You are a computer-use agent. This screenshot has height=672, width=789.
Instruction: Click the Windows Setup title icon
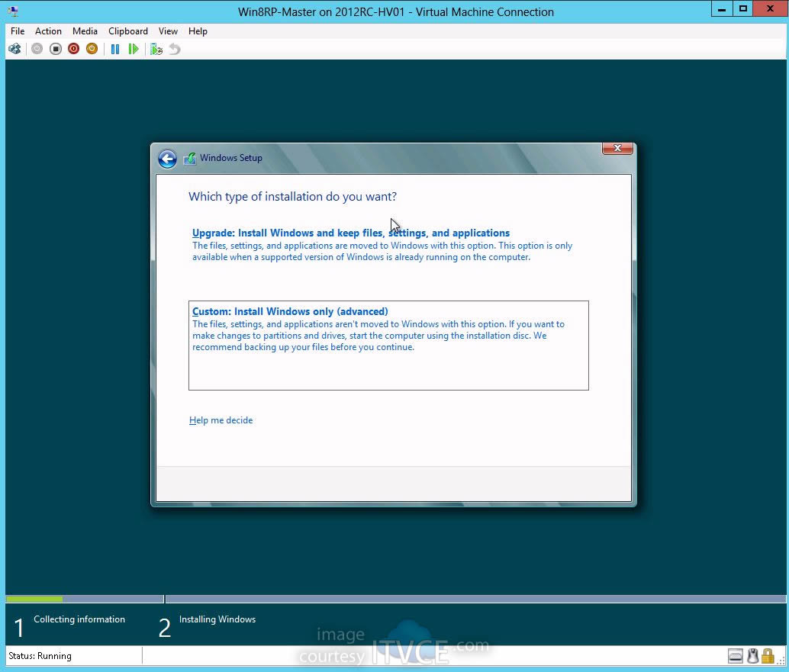tap(190, 159)
